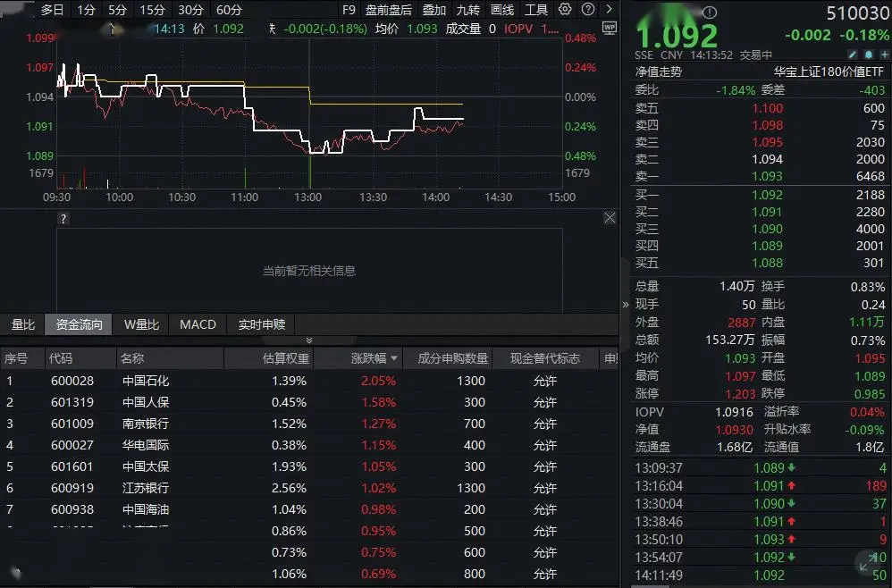Toggle pre/post-market display (盘前盘后)
892x588 pixels.
click(x=389, y=10)
